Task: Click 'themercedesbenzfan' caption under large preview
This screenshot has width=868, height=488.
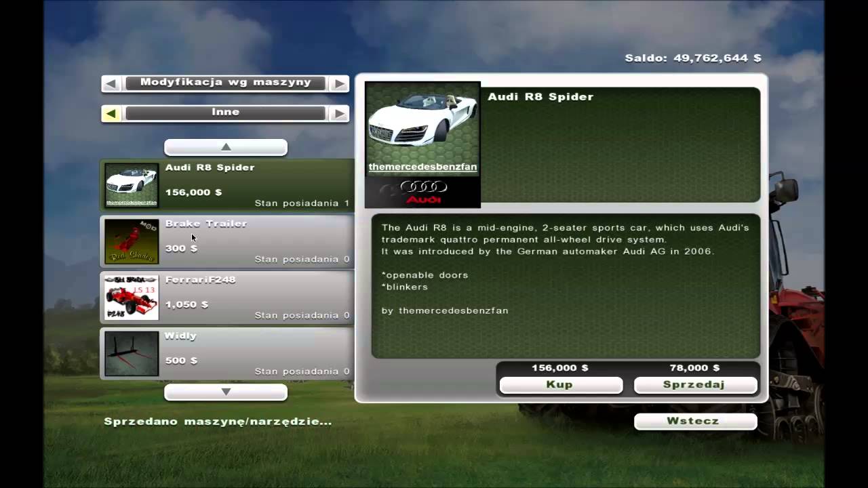Action: coord(422,167)
